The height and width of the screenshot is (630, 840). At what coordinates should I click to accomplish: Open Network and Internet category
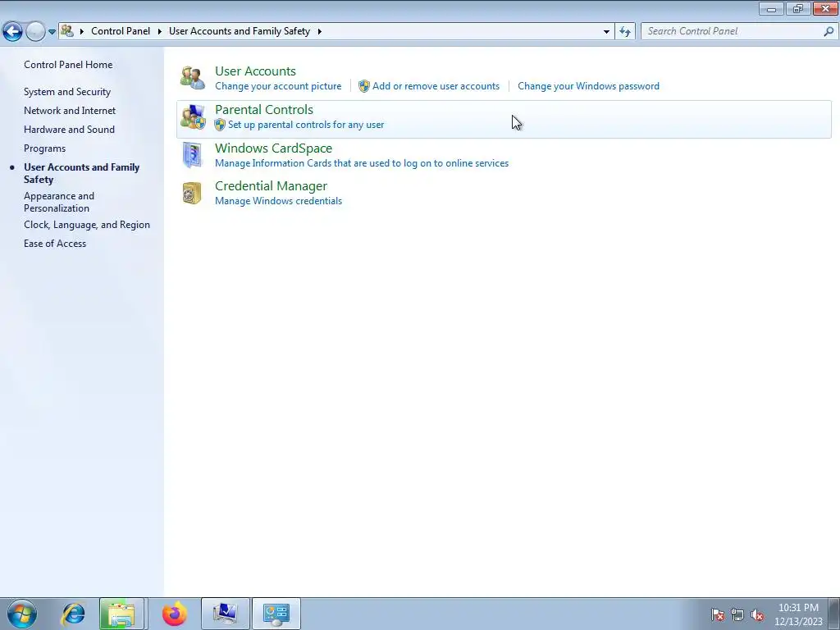70,111
